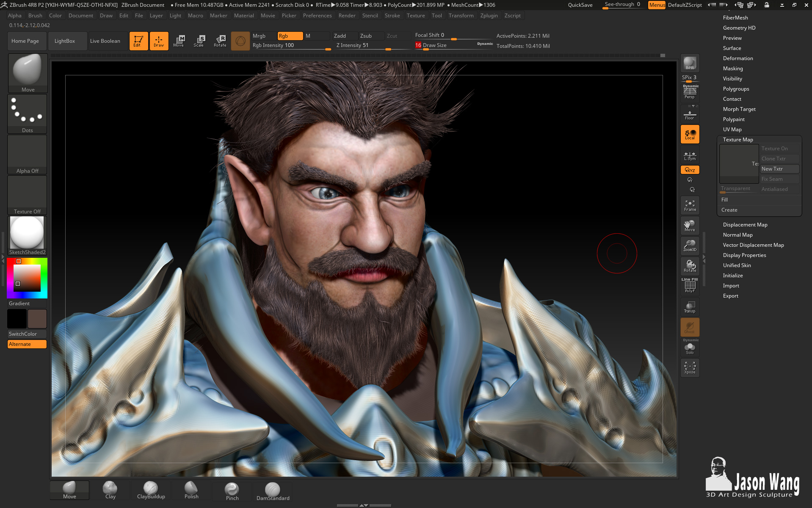The width and height of the screenshot is (812, 508).
Task: Select the Clay brush at bottom
Action: (x=110, y=490)
